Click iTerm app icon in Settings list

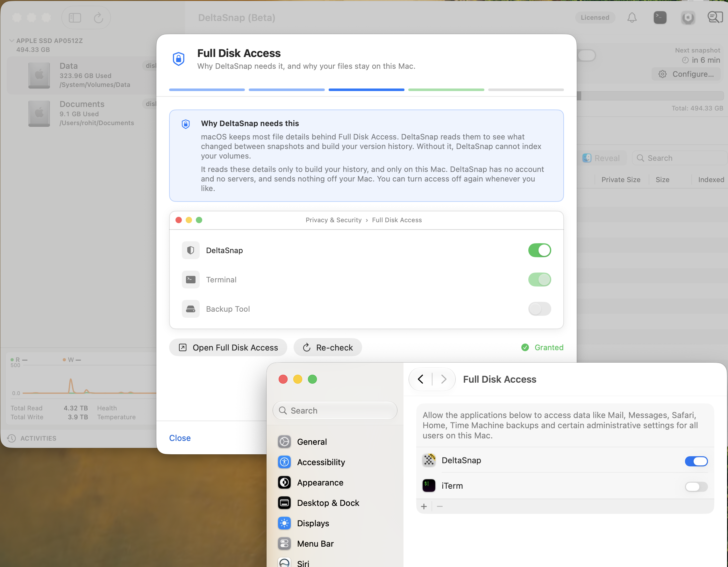(x=429, y=486)
